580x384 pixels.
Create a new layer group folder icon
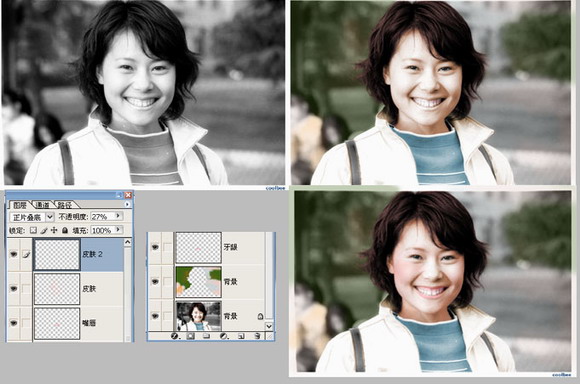(206, 336)
